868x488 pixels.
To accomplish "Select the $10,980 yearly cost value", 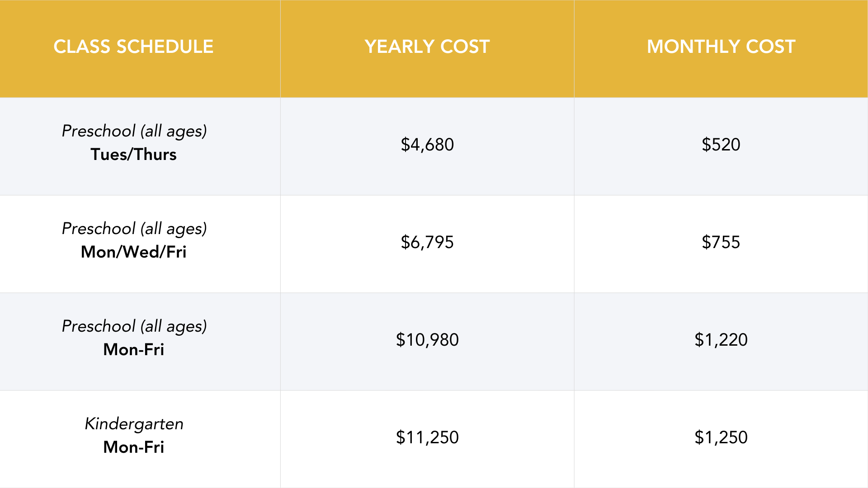I will [427, 340].
